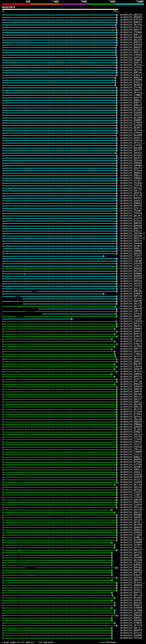Click the =100char scale legend
This screenshot has height=644, width=146.
(109, 642)
